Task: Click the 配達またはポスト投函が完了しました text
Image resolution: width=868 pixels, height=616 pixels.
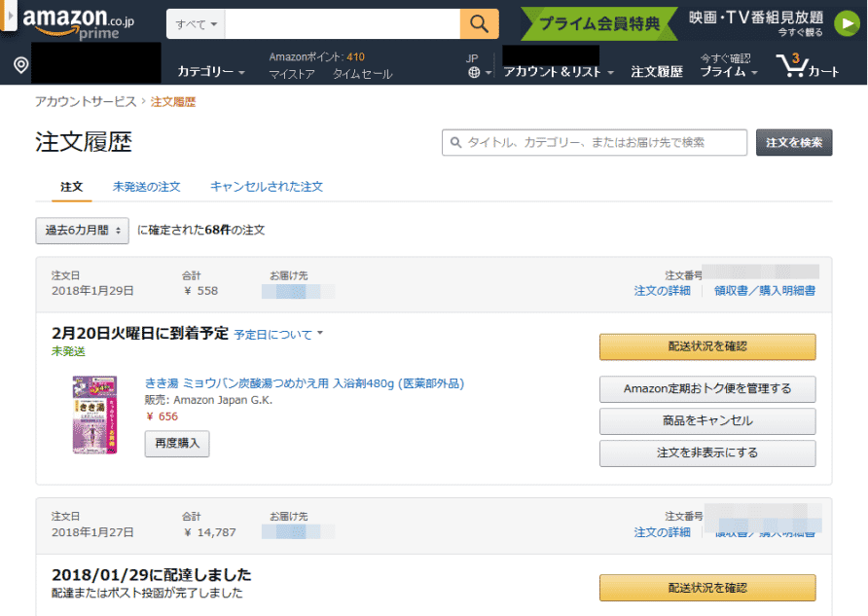Action: pos(147,593)
